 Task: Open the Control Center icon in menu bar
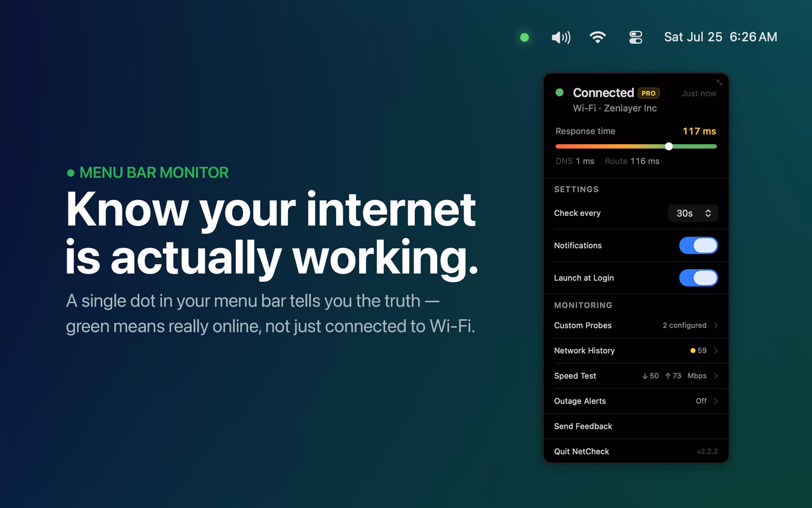click(x=636, y=37)
